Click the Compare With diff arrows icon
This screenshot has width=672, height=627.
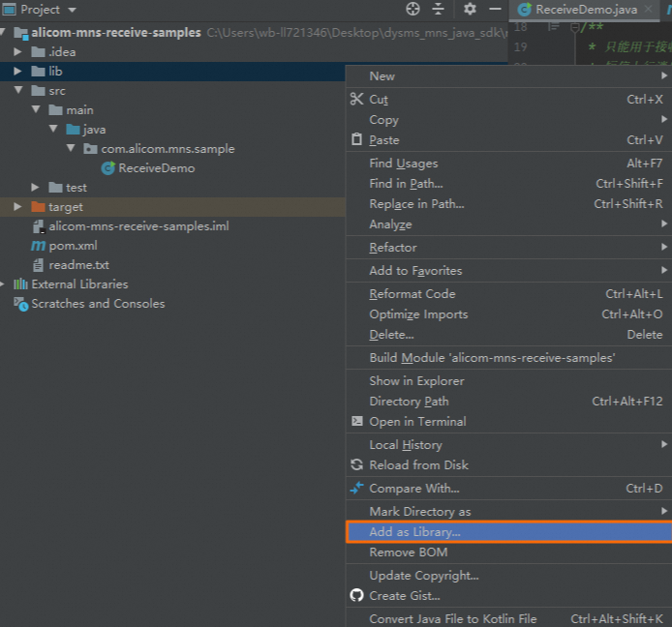click(x=356, y=488)
